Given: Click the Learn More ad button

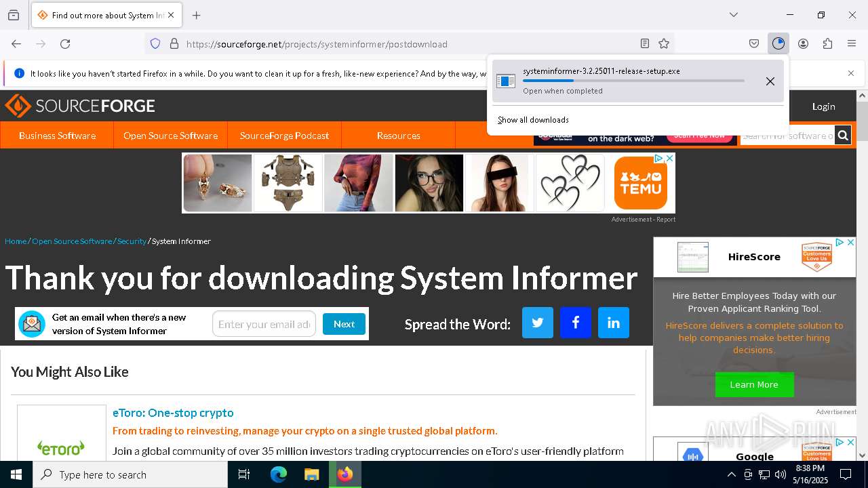Looking at the screenshot, I should coord(754,384).
